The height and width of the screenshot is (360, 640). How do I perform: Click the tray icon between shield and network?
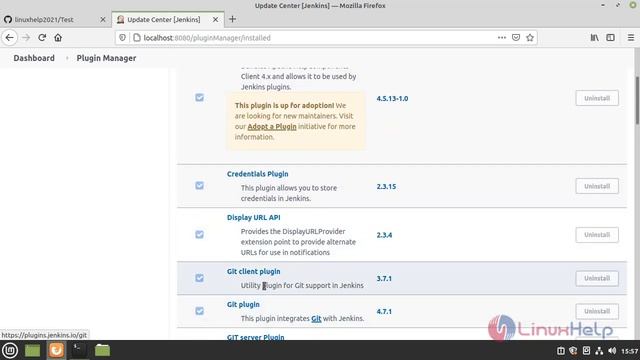pos(586,351)
